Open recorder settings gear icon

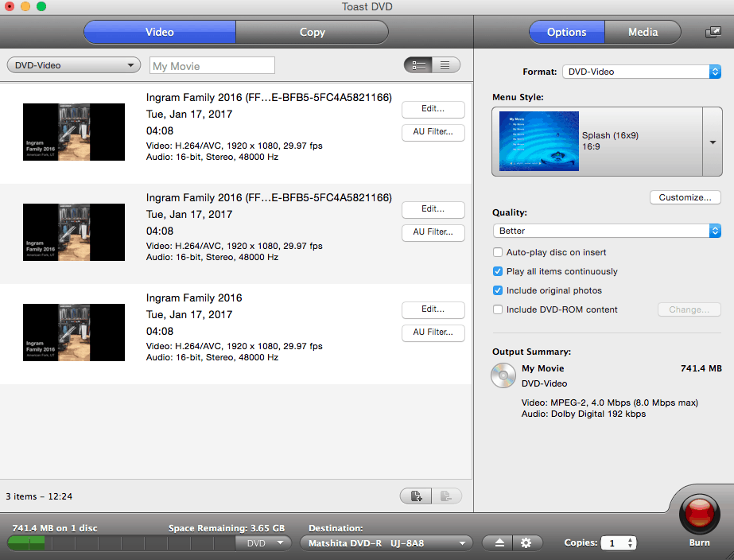[526, 542]
